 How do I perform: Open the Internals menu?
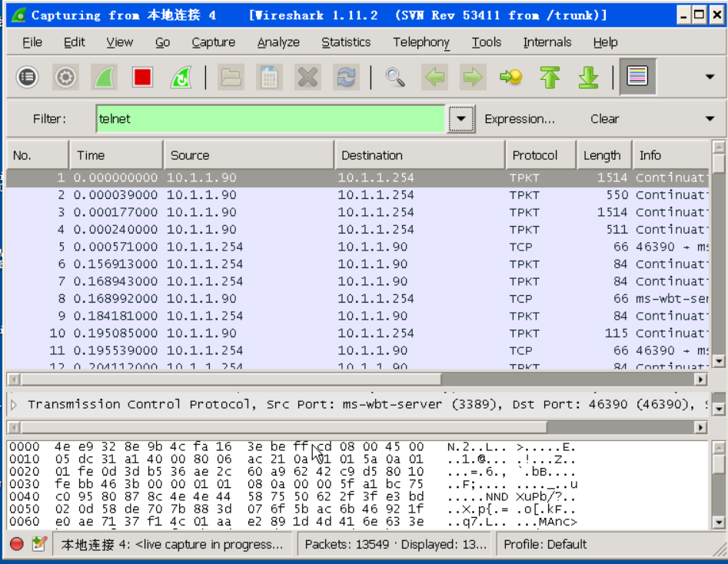pyautogui.click(x=547, y=42)
